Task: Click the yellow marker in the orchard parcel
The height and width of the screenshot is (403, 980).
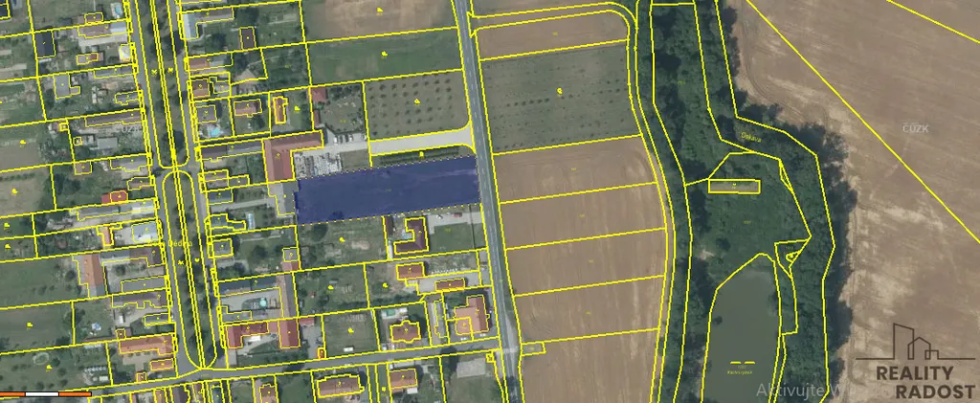Action: click(x=418, y=100)
